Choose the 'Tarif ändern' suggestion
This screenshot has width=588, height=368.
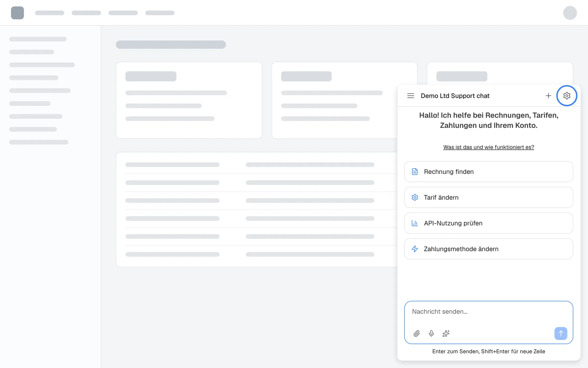[x=489, y=197]
